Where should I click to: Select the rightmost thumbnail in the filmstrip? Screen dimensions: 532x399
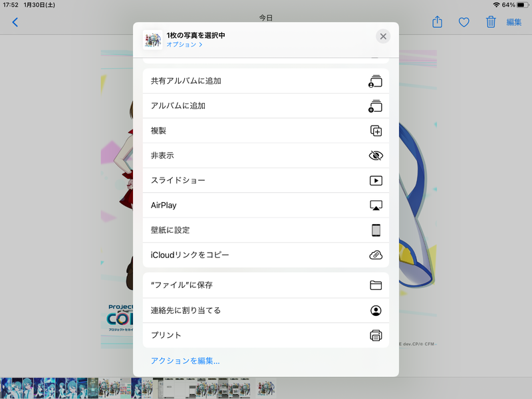point(266,388)
